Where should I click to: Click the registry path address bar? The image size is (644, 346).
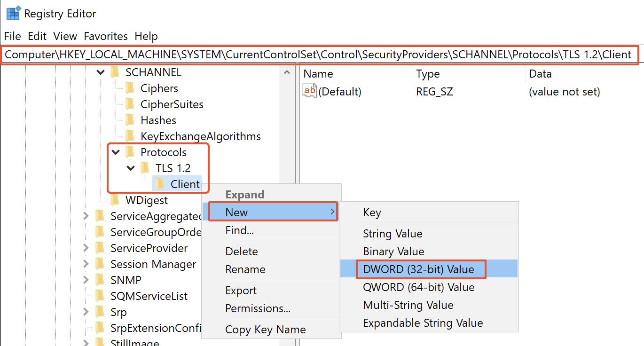(x=320, y=55)
